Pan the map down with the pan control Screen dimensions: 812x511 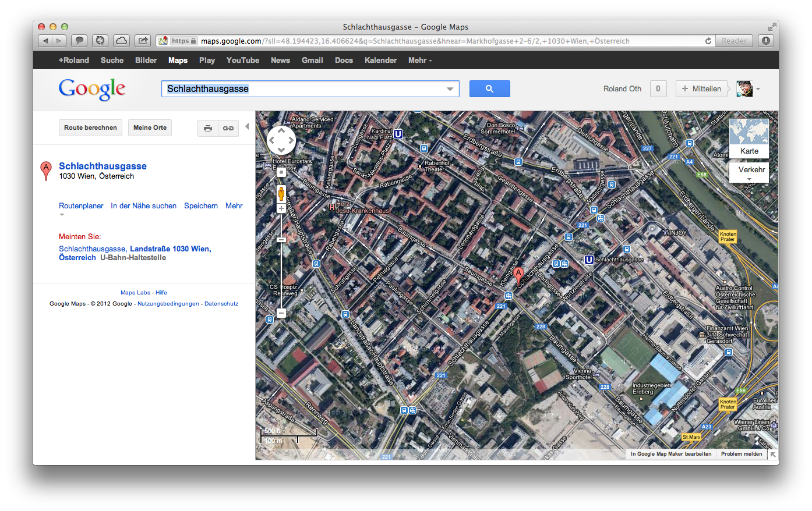281,150
